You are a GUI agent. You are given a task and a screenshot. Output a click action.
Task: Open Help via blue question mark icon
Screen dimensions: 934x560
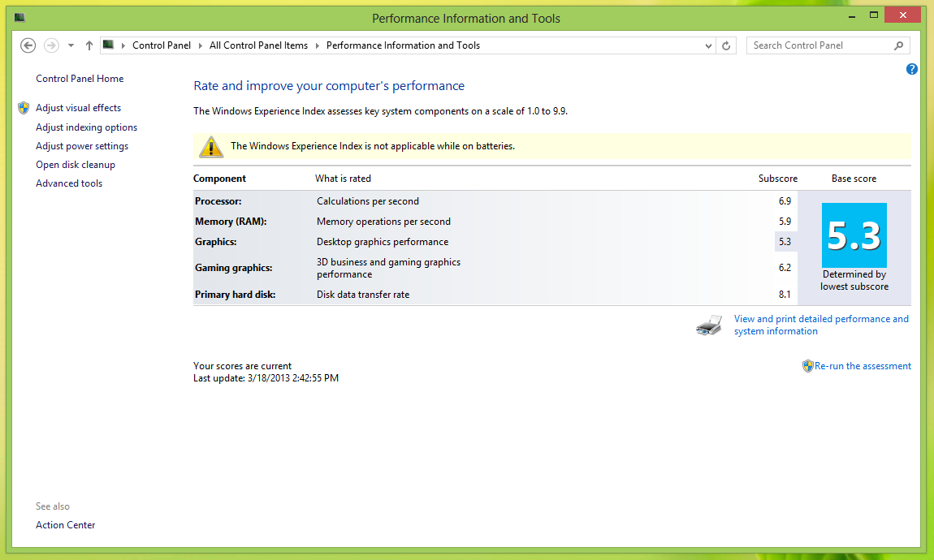912,69
